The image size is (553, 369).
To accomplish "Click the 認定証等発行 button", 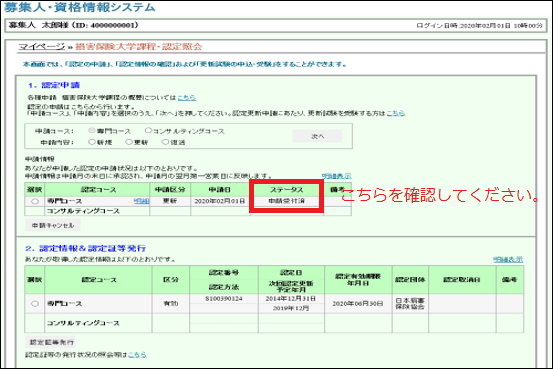I will pyautogui.click(x=50, y=342).
